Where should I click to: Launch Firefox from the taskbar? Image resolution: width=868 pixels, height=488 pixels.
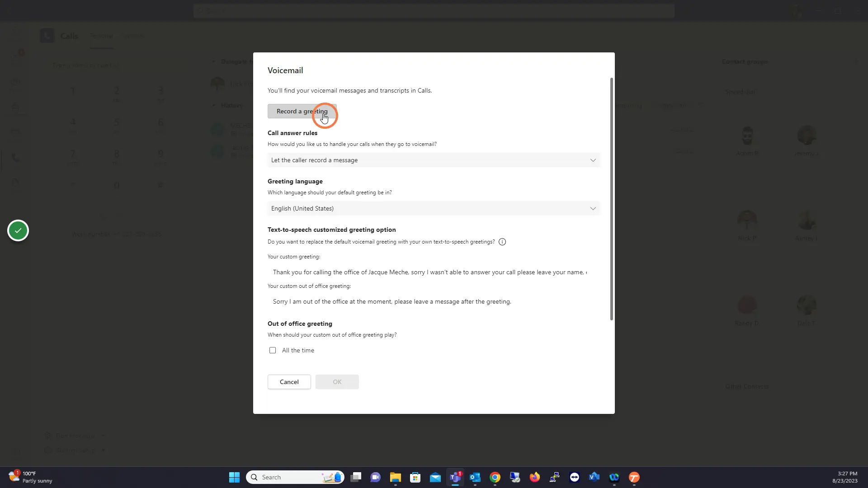coord(535,477)
